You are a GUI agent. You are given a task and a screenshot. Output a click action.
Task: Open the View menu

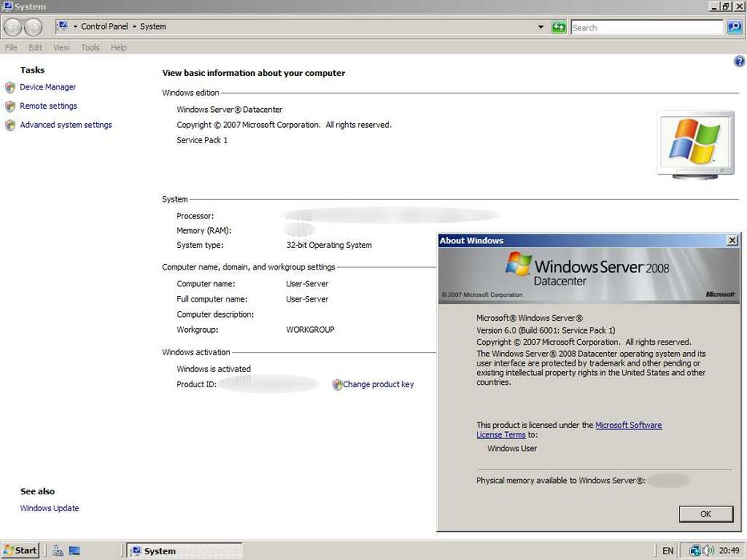pyautogui.click(x=62, y=48)
